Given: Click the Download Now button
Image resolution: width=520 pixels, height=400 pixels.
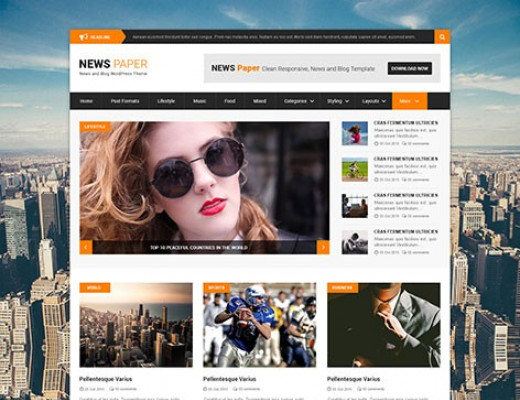Looking at the screenshot, I should pyautogui.click(x=410, y=68).
